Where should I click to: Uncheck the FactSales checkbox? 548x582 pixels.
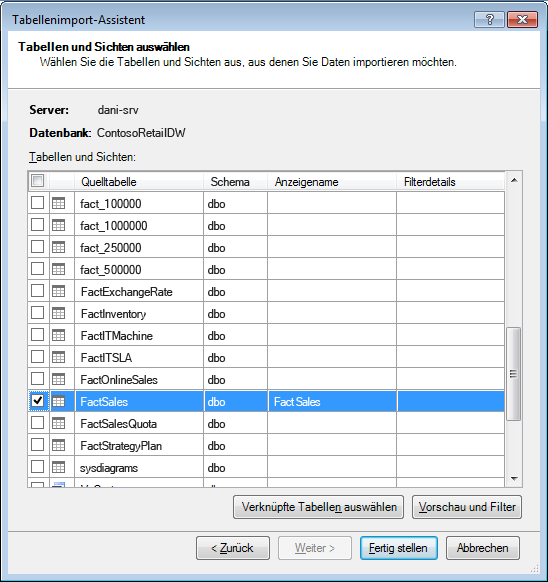click(37, 401)
